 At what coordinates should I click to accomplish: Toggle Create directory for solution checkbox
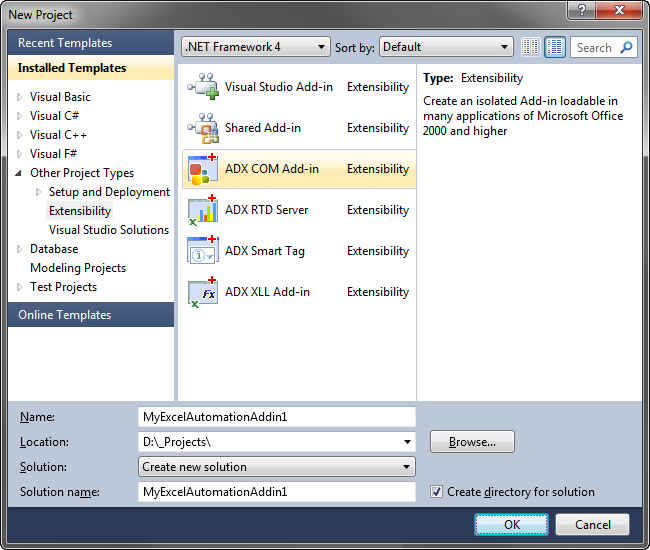pos(436,492)
